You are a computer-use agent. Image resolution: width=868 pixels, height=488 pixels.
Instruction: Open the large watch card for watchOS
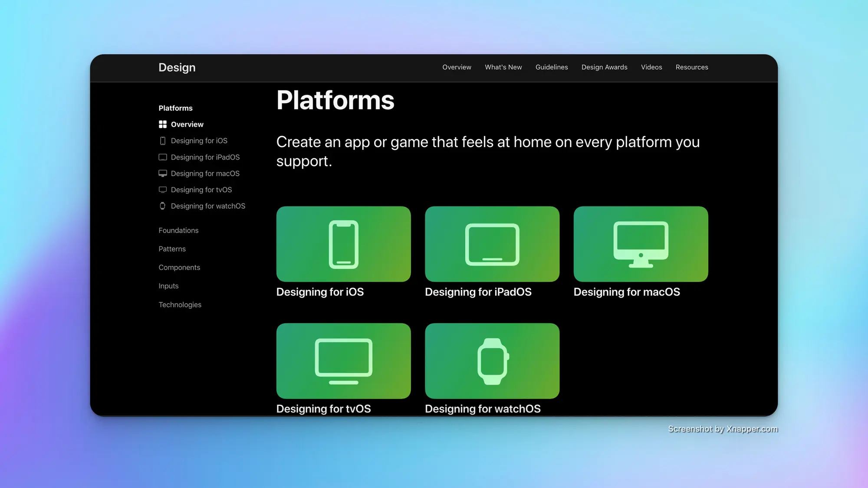click(x=492, y=360)
